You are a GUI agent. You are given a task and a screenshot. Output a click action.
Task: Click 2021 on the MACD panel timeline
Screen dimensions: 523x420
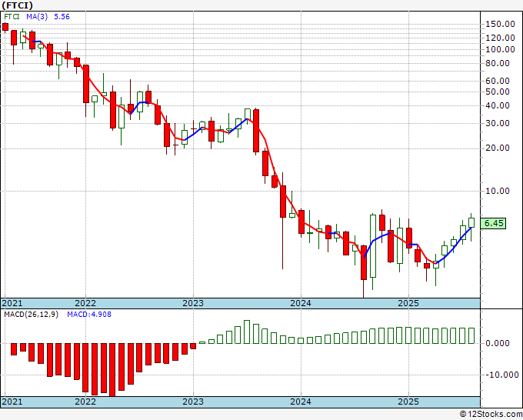(x=12, y=402)
